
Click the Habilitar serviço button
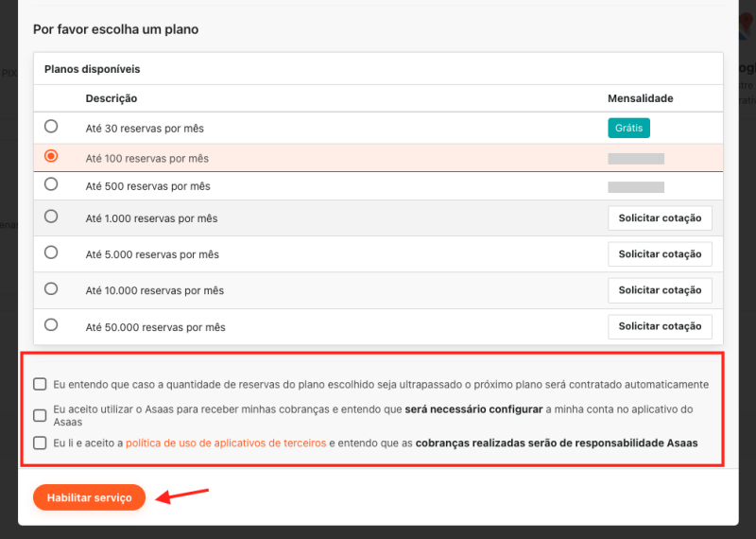[x=90, y=497]
